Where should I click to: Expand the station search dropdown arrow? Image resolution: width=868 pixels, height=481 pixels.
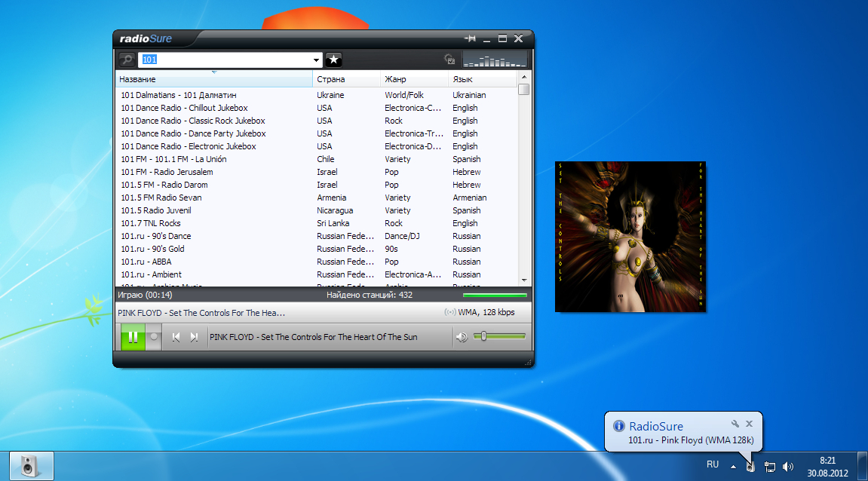tap(317, 60)
